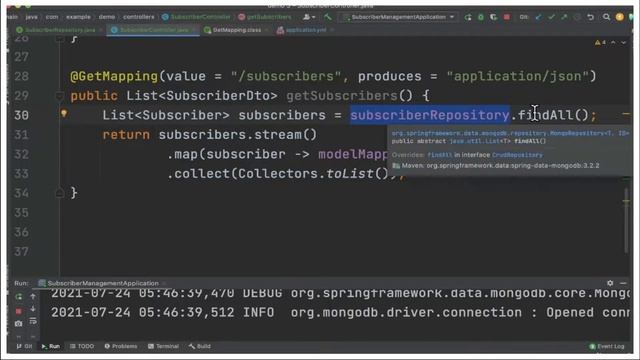Screen dimensions: 640x360
Task: Switch to the GetMapping.class tab
Action: point(236,30)
